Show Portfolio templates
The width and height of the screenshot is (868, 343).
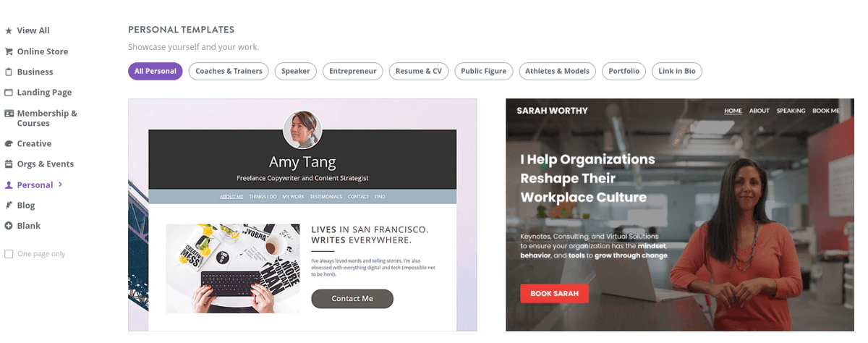tap(624, 71)
